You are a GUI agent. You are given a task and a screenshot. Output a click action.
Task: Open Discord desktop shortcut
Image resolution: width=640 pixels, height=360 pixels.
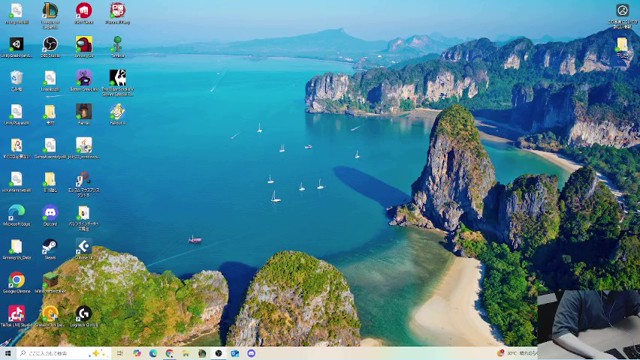[50, 213]
